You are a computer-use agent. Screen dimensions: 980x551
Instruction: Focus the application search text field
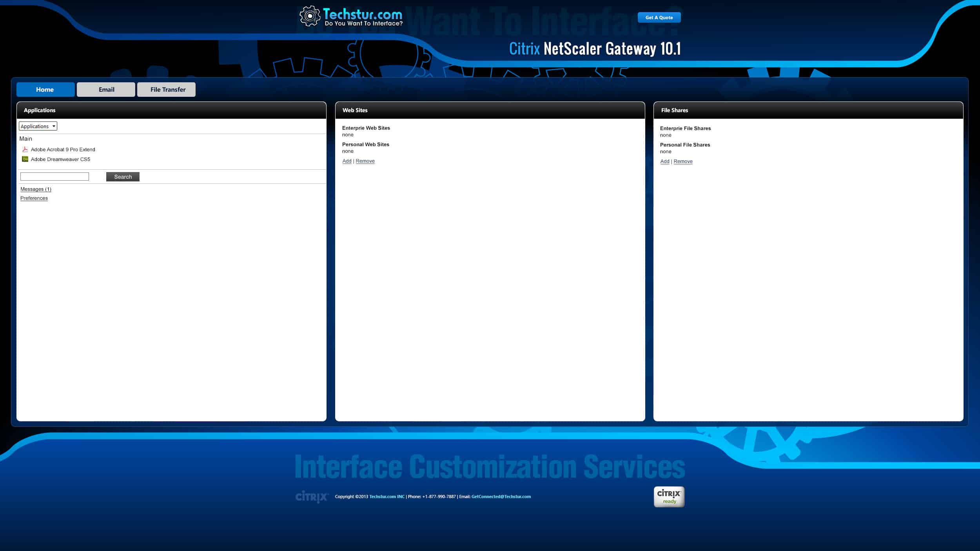point(54,176)
